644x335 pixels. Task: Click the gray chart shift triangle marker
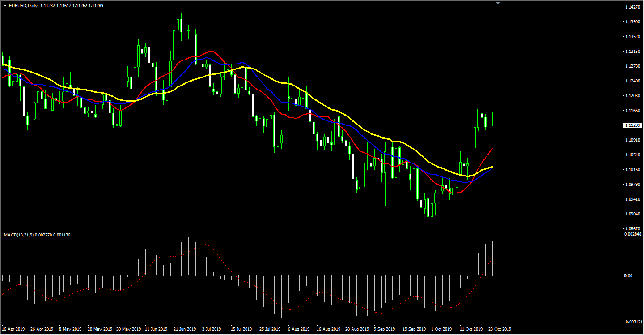(498, 3)
